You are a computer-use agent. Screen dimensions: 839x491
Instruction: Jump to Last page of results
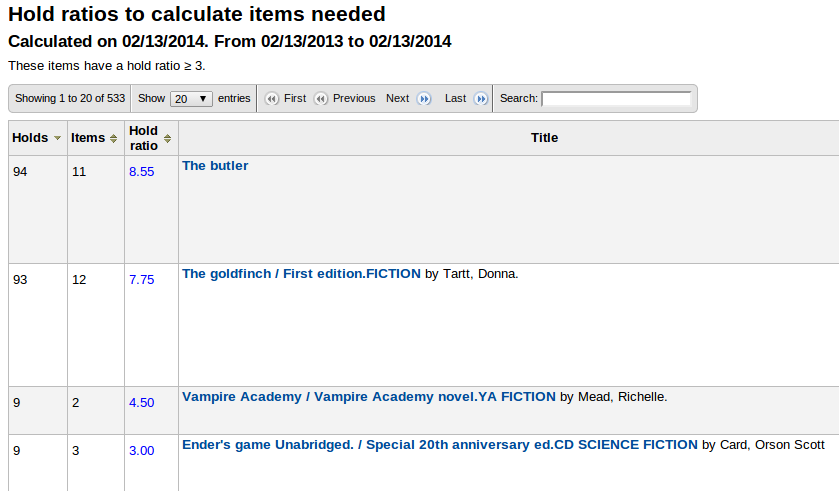tap(455, 99)
